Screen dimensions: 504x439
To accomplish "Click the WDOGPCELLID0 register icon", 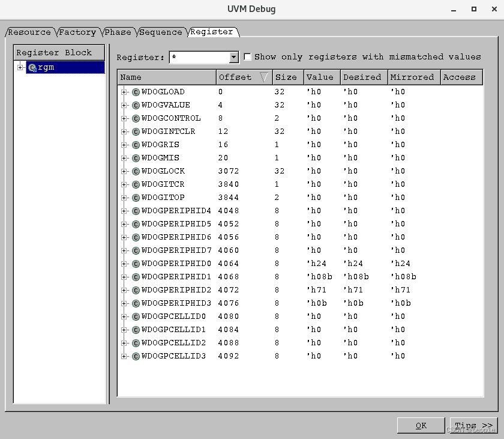I will tap(136, 316).
